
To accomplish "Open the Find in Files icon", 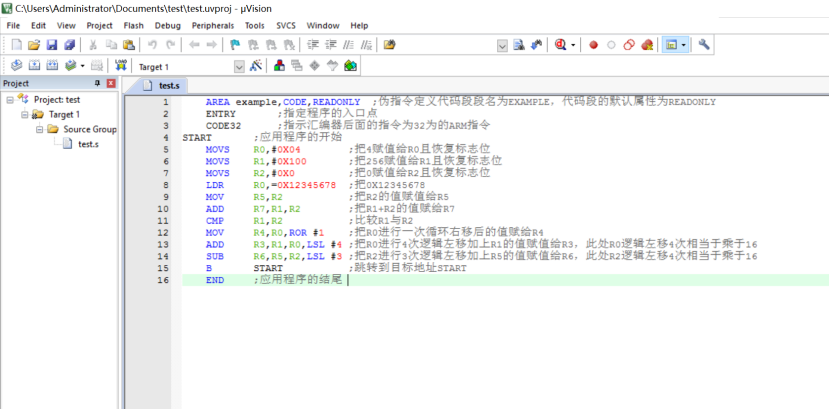I will [x=390, y=45].
